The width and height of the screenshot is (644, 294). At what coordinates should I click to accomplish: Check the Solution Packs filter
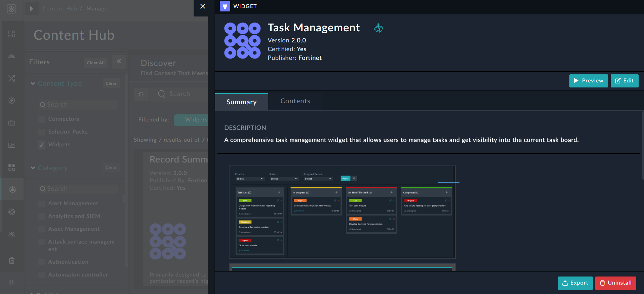click(x=42, y=132)
